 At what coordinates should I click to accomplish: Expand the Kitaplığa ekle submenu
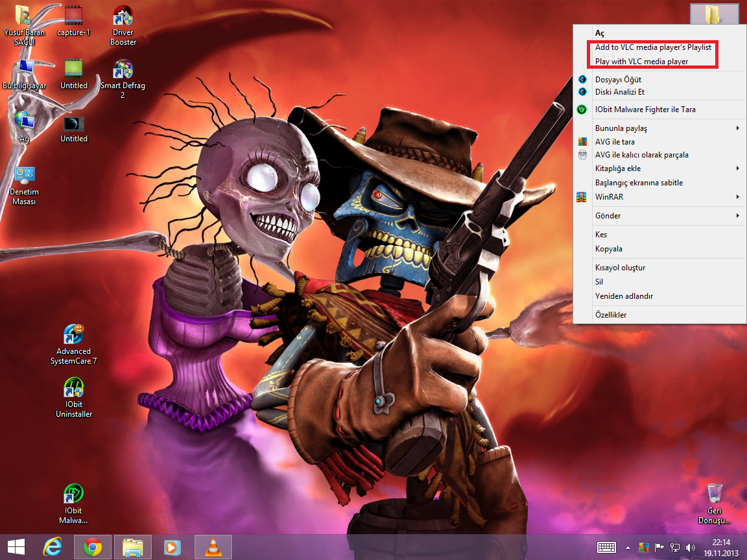tap(659, 169)
